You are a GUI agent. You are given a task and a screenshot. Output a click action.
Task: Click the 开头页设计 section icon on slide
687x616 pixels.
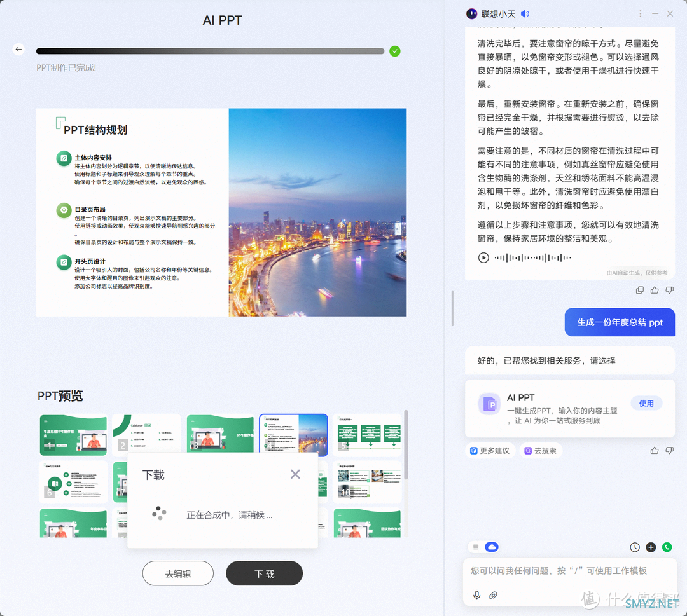[x=64, y=263]
